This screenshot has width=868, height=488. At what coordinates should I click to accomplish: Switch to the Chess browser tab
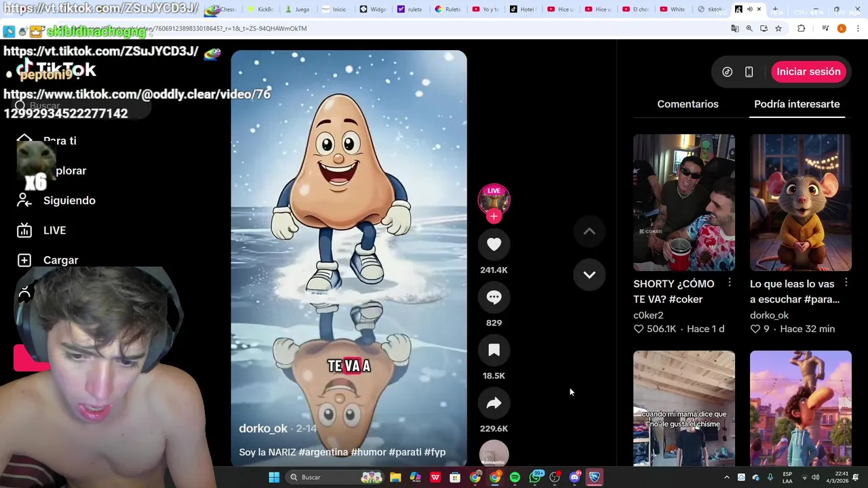pos(224,9)
